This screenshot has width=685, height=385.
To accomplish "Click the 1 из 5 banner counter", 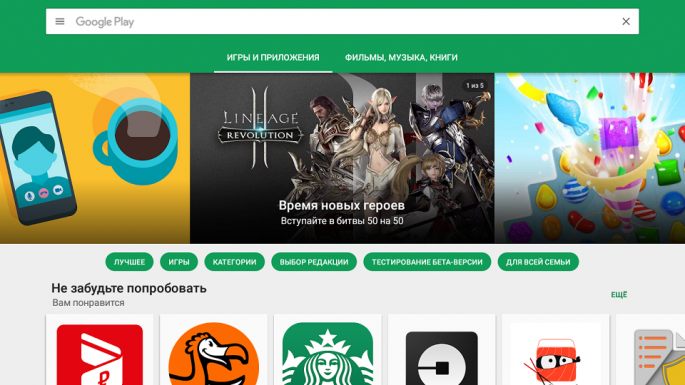I will point(474,86).
